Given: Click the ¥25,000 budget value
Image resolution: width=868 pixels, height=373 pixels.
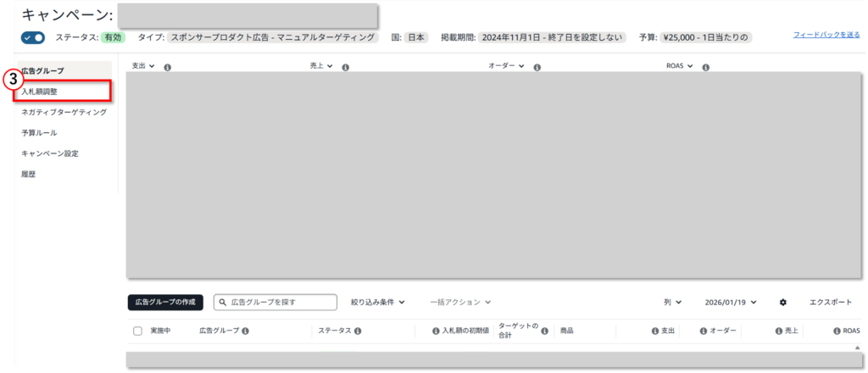Looking at the screenshot, I should click(705, 37).
